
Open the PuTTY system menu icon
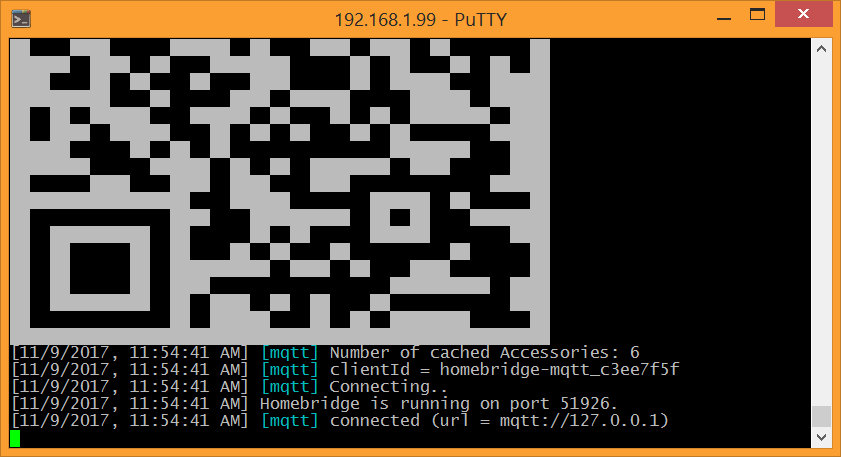point(21,19)
